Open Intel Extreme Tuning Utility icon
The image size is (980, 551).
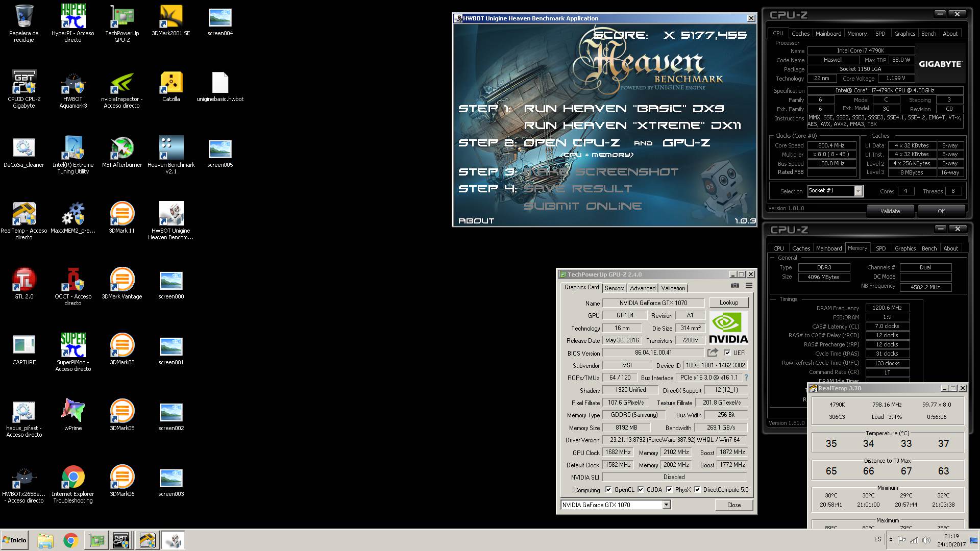click(73, 155)
